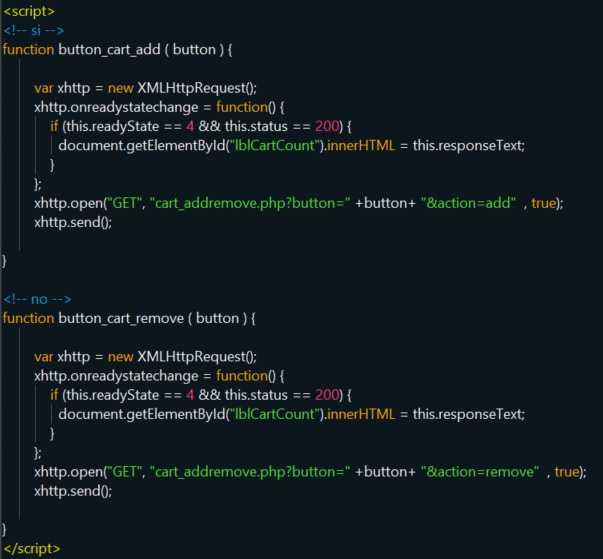Click XMLHttpRequest() inside button_cart_remove

(197, 357)
